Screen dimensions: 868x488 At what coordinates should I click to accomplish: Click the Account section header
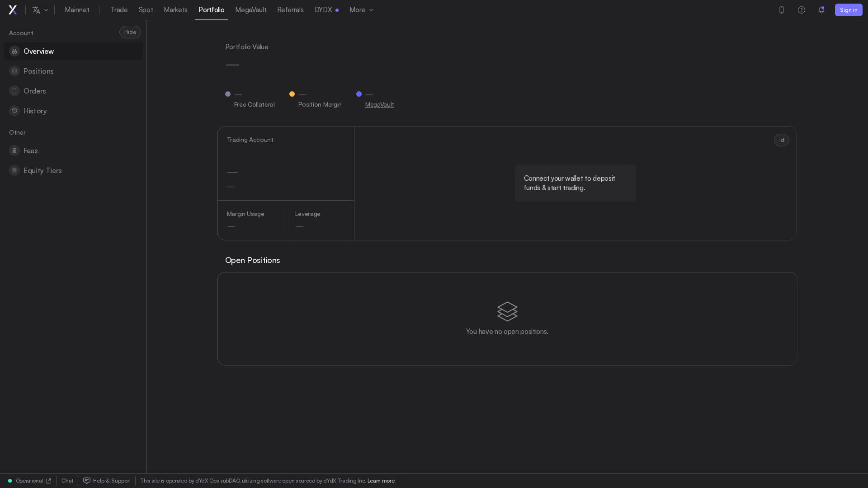pos(21,33)
